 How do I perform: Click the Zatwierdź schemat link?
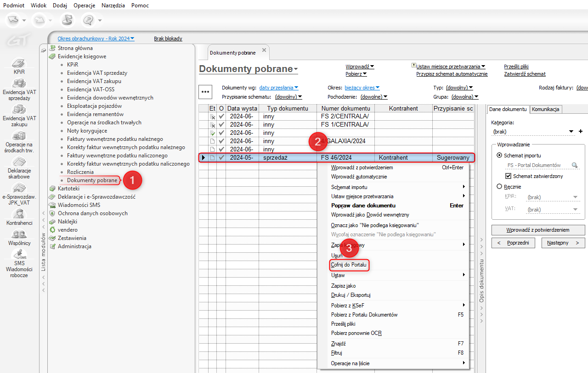[x=525, y=74]
